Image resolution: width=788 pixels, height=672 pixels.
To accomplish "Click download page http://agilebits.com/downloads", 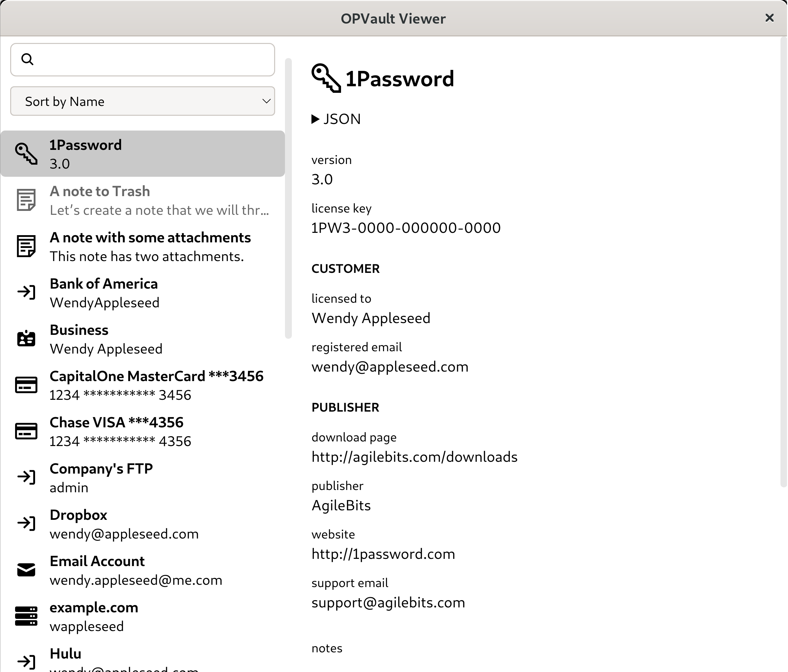I will [414, 457].
